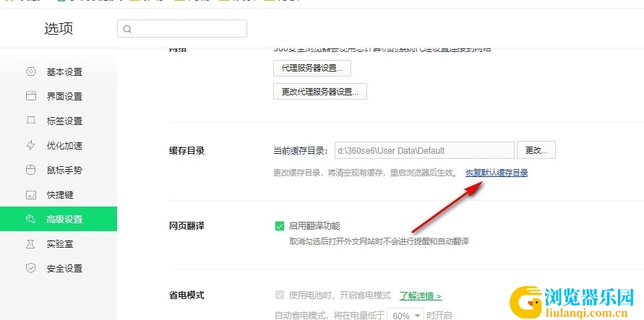Click 恢复默认缓存目录 link
644x320 pixels.
[x=497, y=173]
